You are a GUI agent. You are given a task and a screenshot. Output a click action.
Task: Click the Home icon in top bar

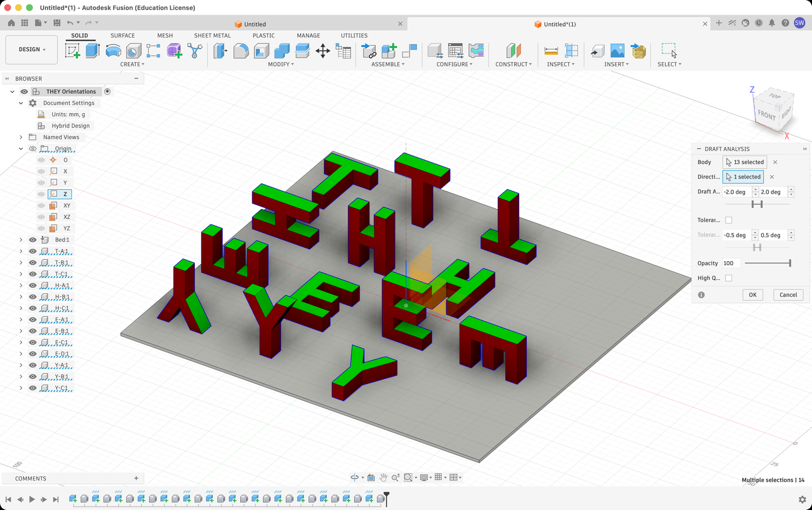[11, 23]
